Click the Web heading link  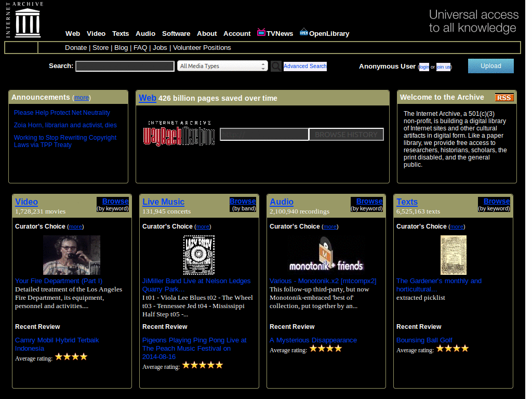coord(147,98)
